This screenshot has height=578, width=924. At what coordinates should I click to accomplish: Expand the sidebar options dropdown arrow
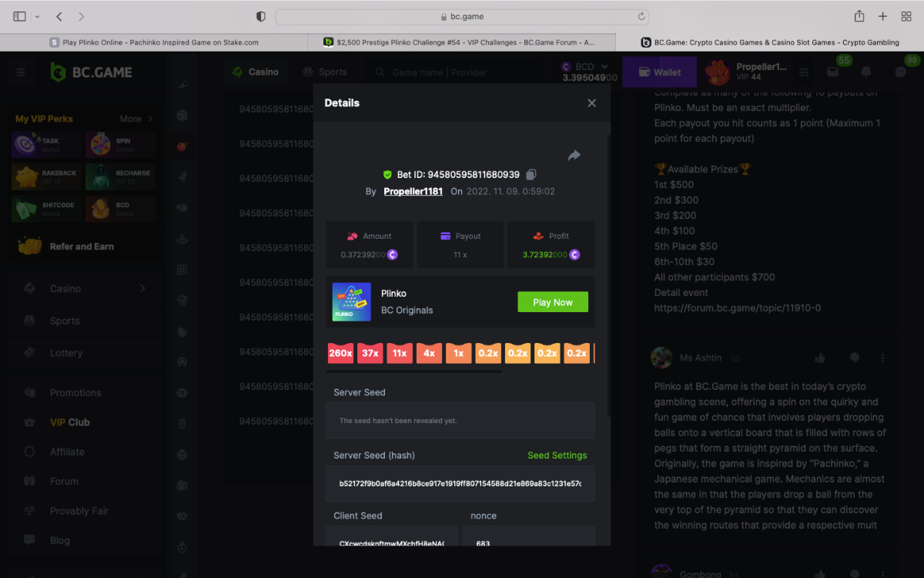point(36,16)
